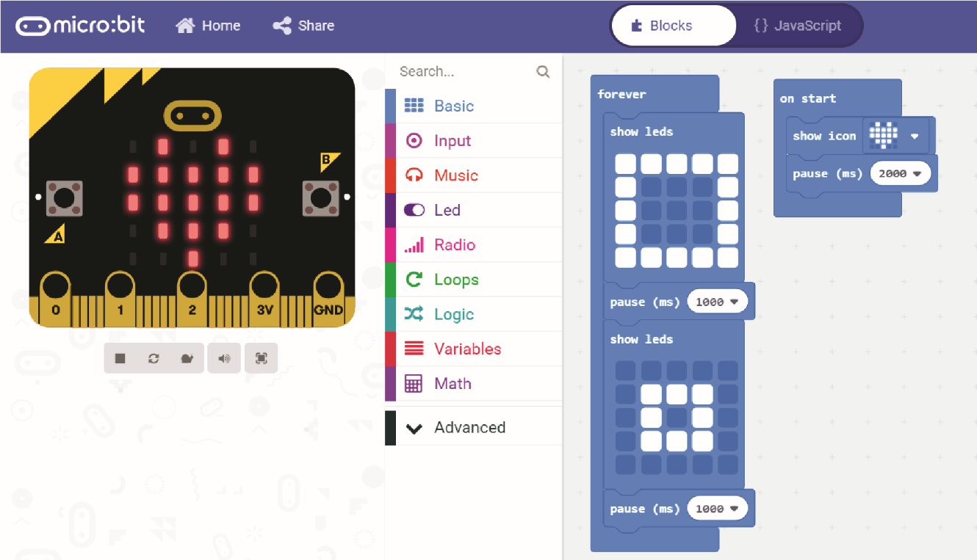Switch to JavaScript editor tab
The image size is (977, 560).
pos(798,26)
